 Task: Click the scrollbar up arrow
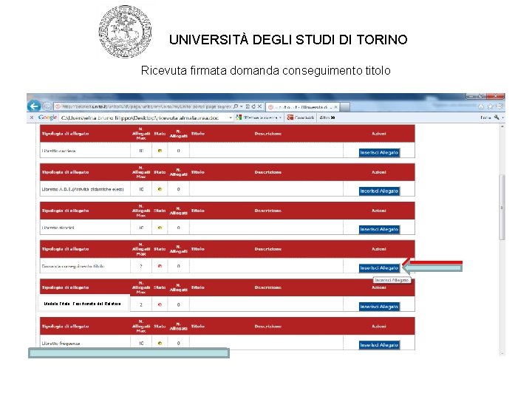tap(502, 126)
